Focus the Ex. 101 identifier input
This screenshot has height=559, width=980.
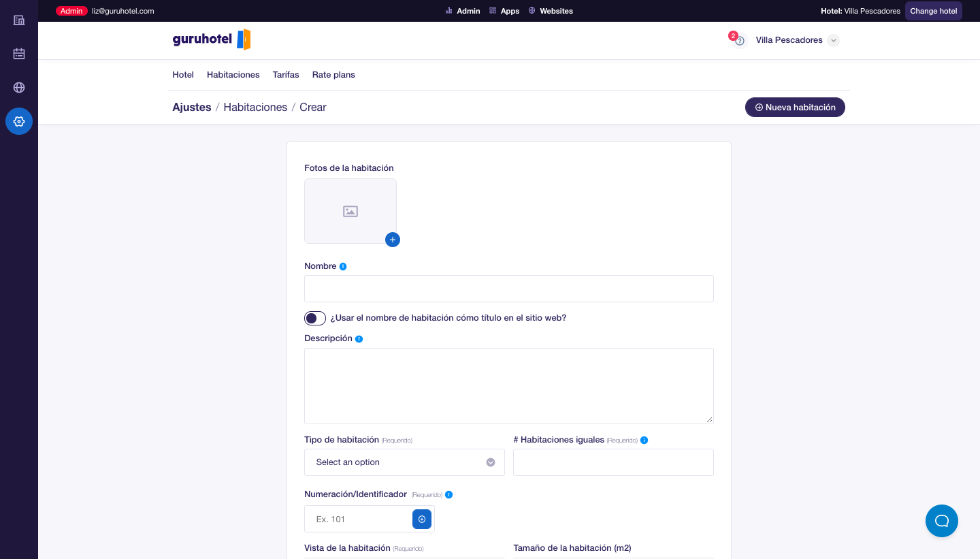click(358, 519)
